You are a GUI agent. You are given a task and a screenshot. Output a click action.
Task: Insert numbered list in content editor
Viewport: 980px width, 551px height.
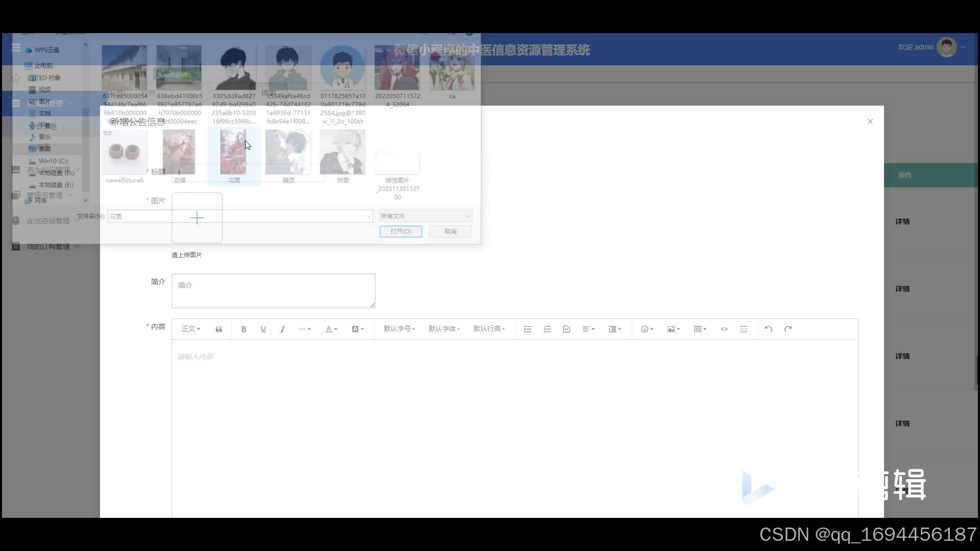[x=547, y=329]
